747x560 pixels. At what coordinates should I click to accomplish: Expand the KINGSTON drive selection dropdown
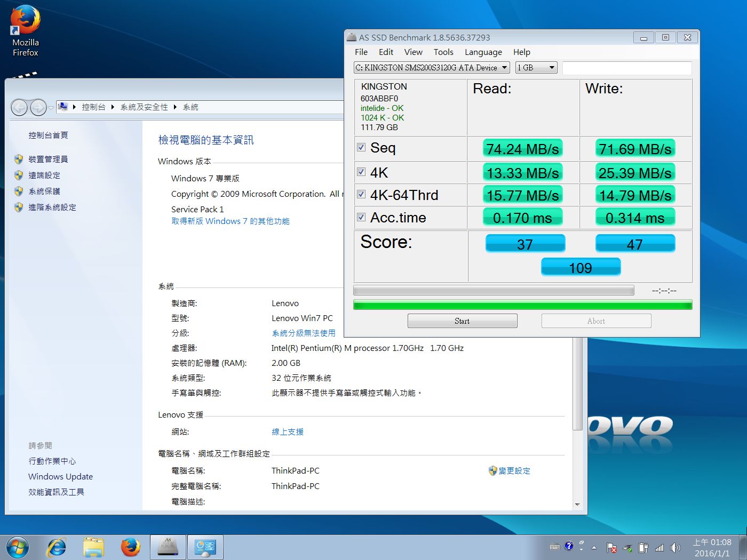432,68
